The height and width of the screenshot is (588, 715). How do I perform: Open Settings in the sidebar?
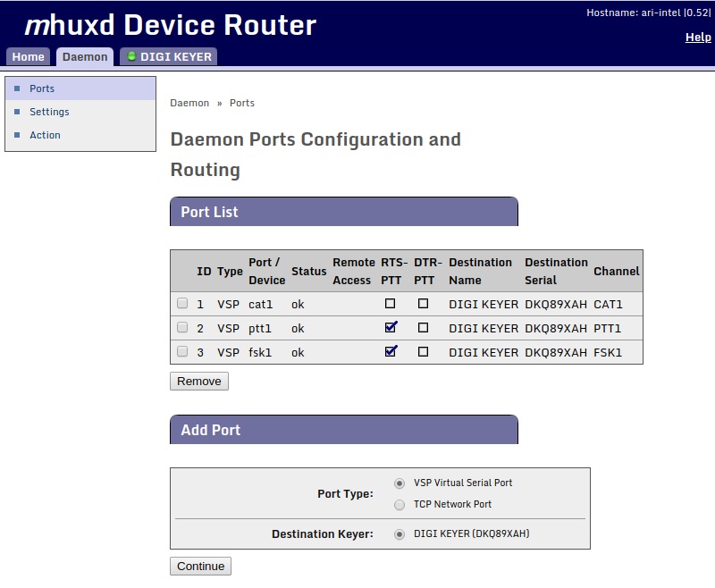pos(49,112)
